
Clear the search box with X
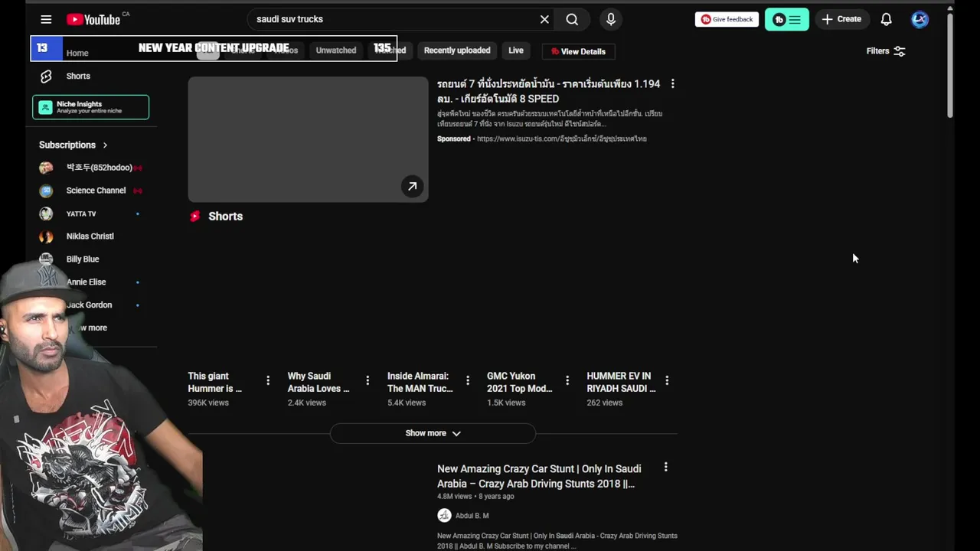tap(544, 19)
